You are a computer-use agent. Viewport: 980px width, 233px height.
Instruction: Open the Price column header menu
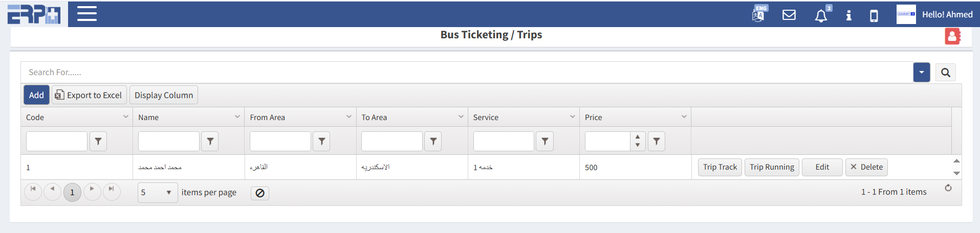point(684,116)
